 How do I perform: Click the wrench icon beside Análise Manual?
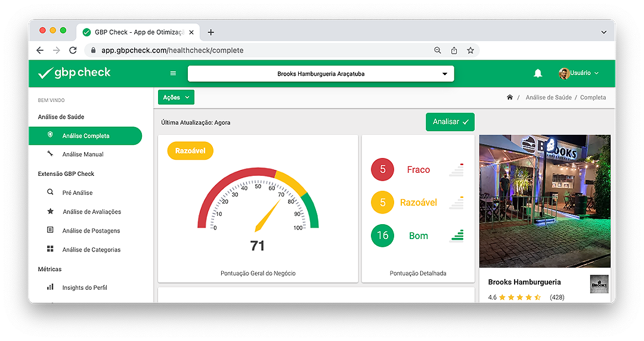coord(50,154)
